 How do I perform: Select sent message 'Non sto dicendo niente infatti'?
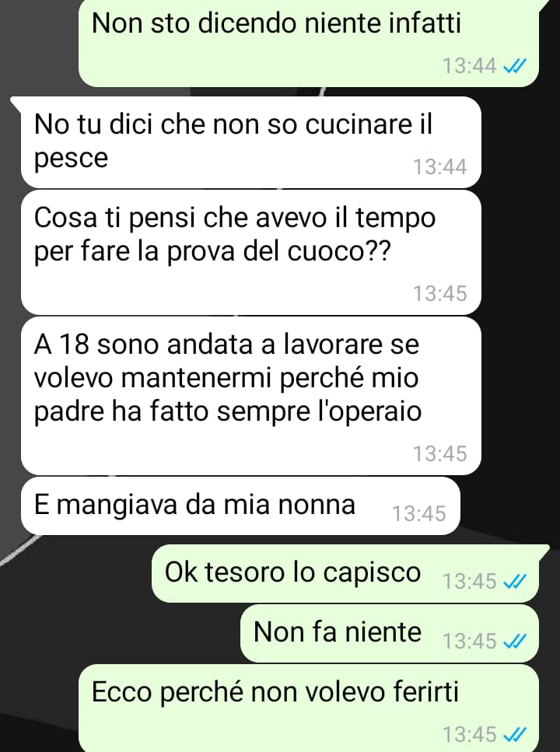(309, 44)
